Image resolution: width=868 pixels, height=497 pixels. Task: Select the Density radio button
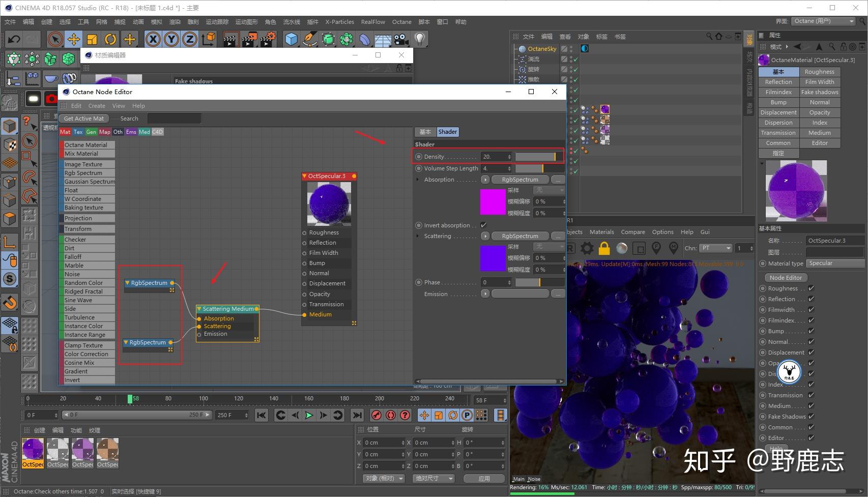[419, 157]
